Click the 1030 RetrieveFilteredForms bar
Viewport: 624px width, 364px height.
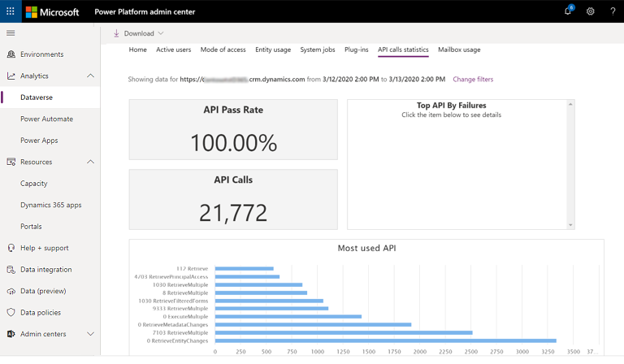pos(269,301)
